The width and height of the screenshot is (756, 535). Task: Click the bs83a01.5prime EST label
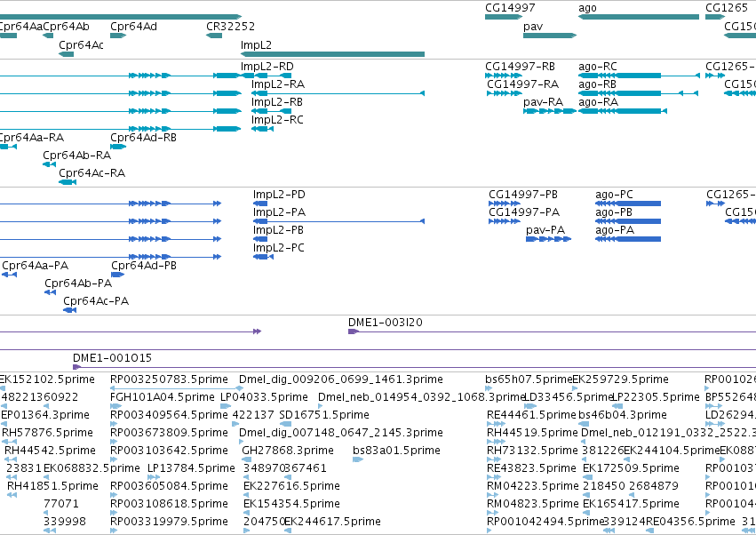tap(396, 451)
